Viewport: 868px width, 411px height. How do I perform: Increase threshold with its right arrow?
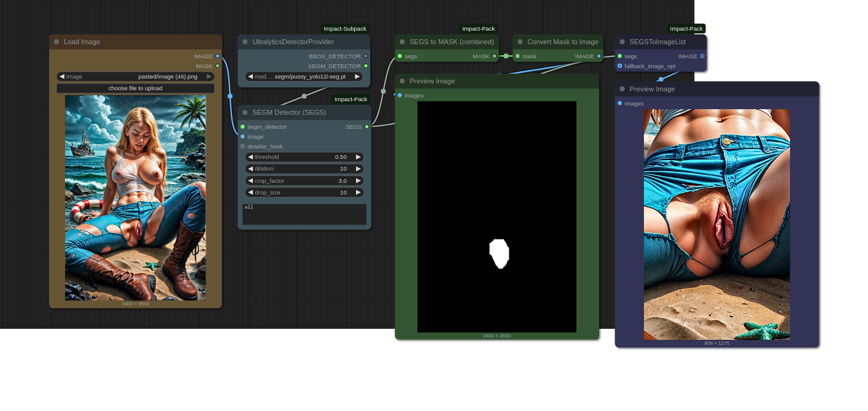point(358,157)
